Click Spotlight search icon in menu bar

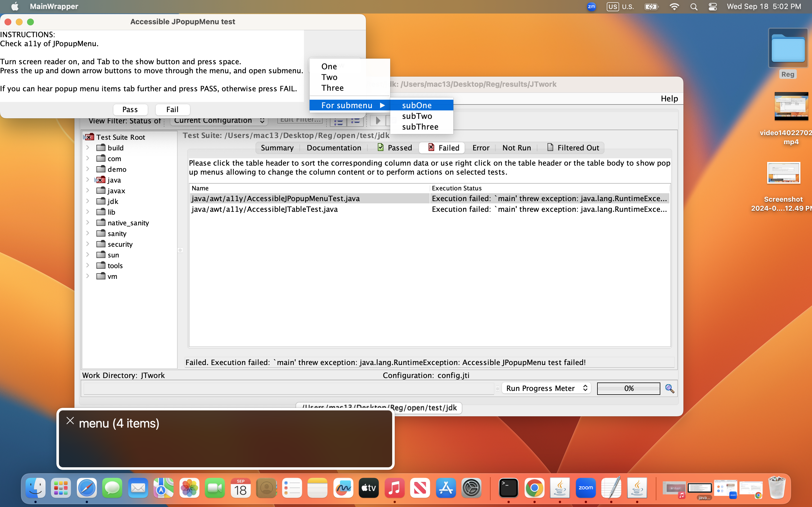tap(694, 7)
